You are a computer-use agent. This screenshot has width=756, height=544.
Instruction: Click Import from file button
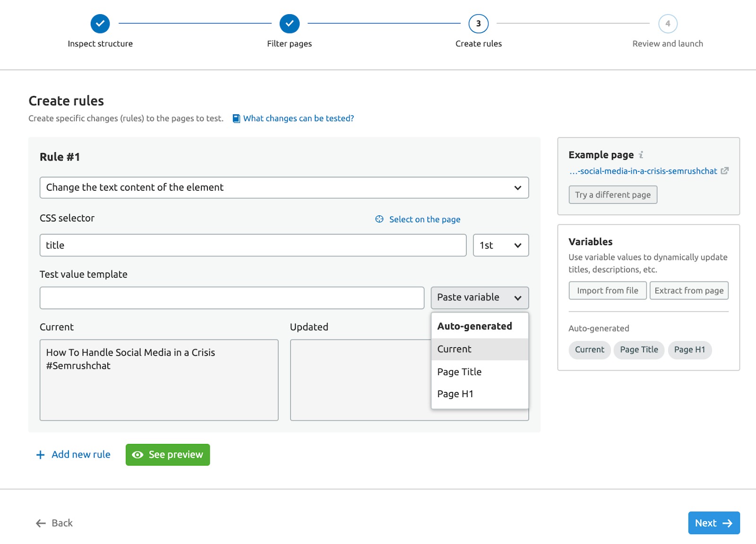608,290
